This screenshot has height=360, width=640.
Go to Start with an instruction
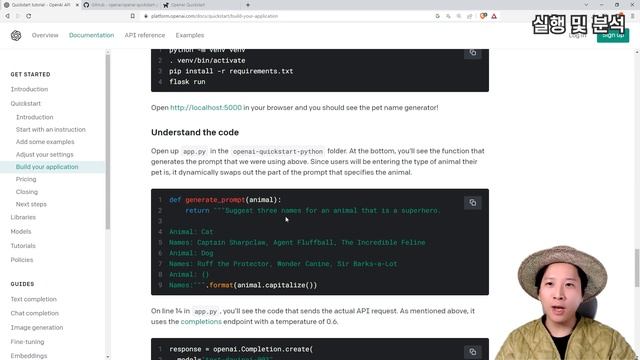[51, 129]
